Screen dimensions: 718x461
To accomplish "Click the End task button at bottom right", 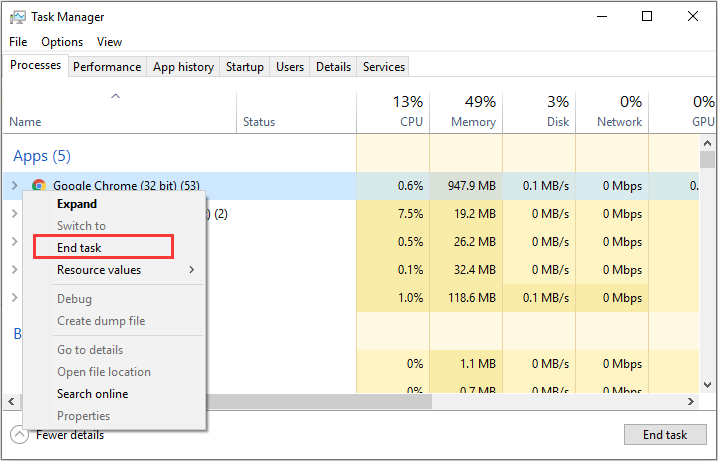I will click(x=665, y=434).
